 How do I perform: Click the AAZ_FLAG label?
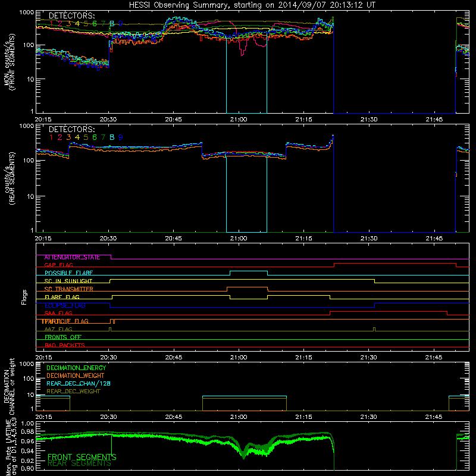(x=58, y=329)
